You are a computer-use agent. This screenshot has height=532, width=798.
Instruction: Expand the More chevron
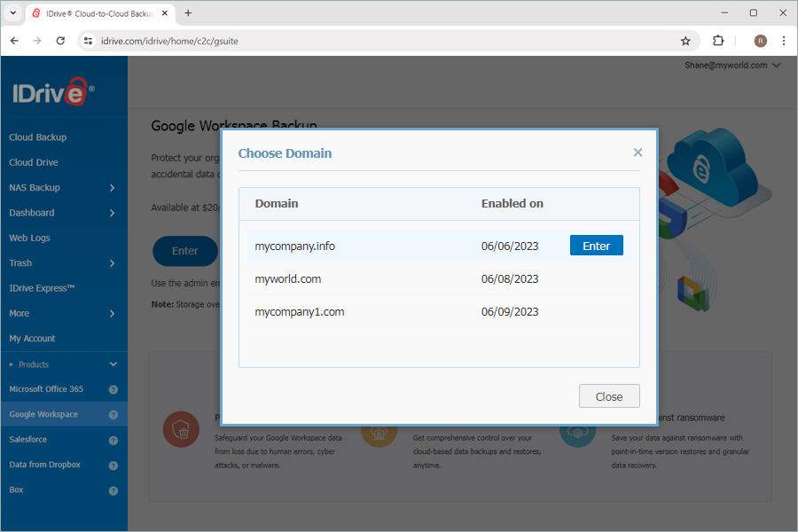point(112,314)
